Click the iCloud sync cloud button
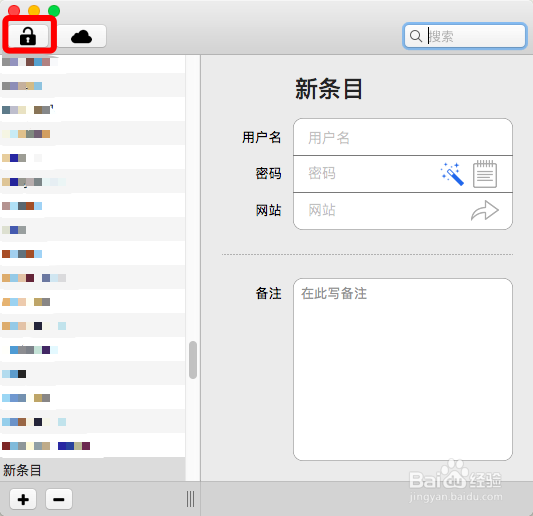The height and width of the screenshot is (516, 533). [82, 36]
